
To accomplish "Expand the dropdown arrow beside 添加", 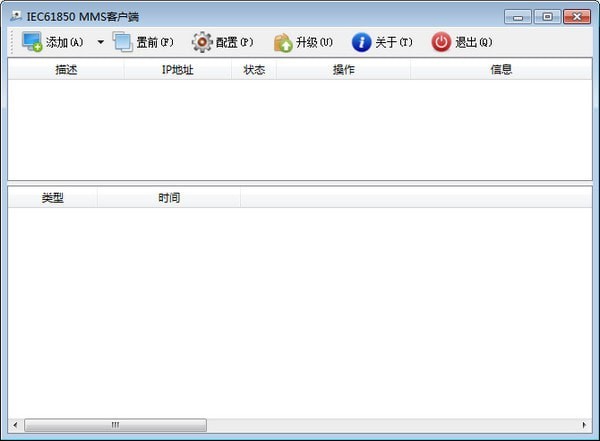I will [x=100, y=42].
